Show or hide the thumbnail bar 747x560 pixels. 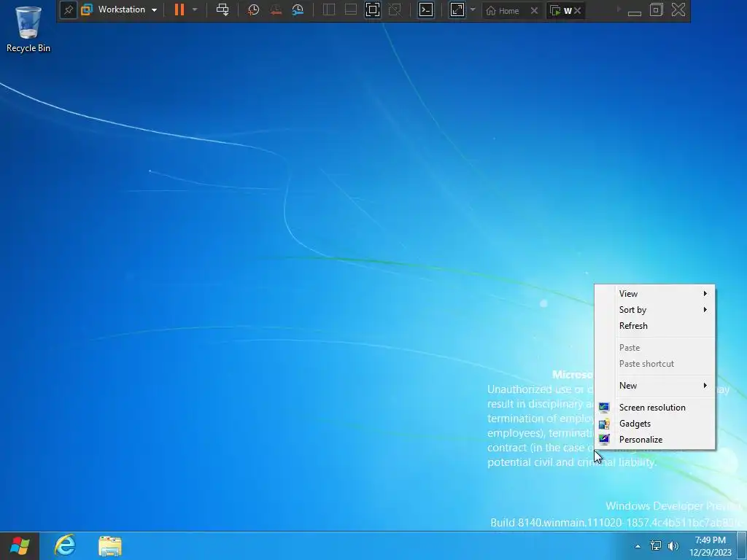click(351, 9)
